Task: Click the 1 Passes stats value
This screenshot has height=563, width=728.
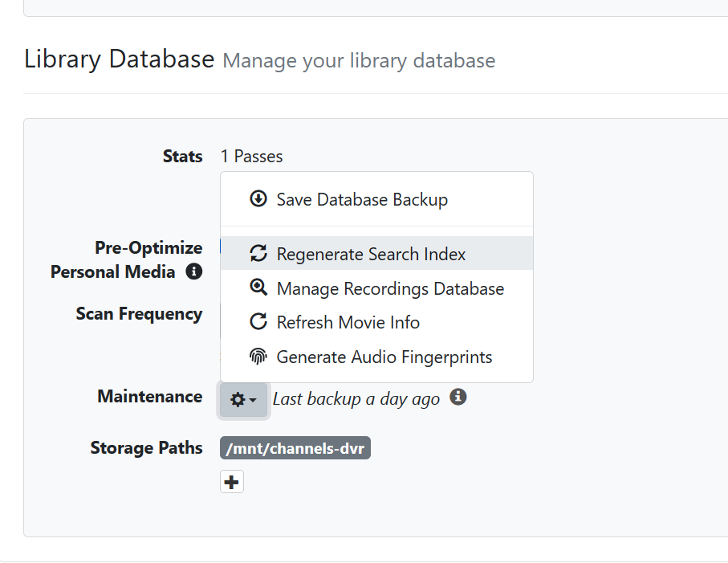Action: tap(252, 156)
